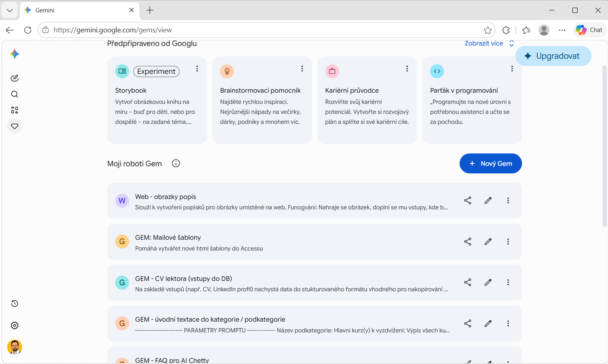Open browser favorites list icon
The width and height of the screenshot is (608, 364).
coord(526,30)
